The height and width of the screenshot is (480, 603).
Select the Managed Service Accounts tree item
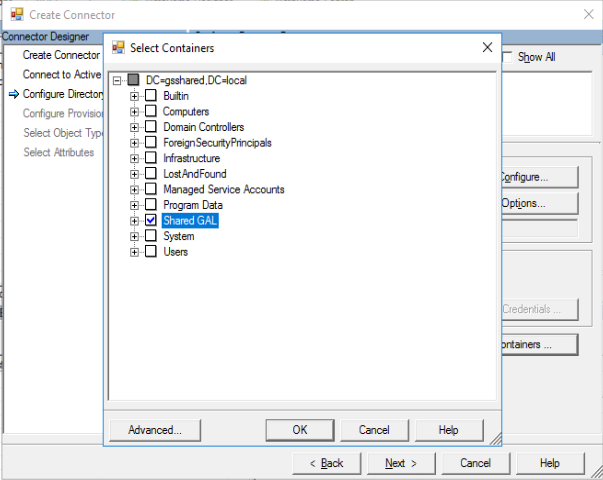tap(223, 190)
